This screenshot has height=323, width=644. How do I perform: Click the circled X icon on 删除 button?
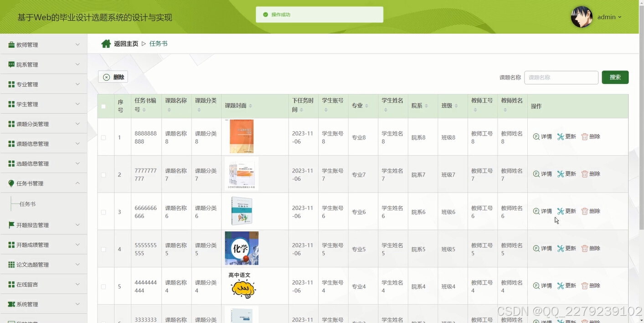point(105,77)
